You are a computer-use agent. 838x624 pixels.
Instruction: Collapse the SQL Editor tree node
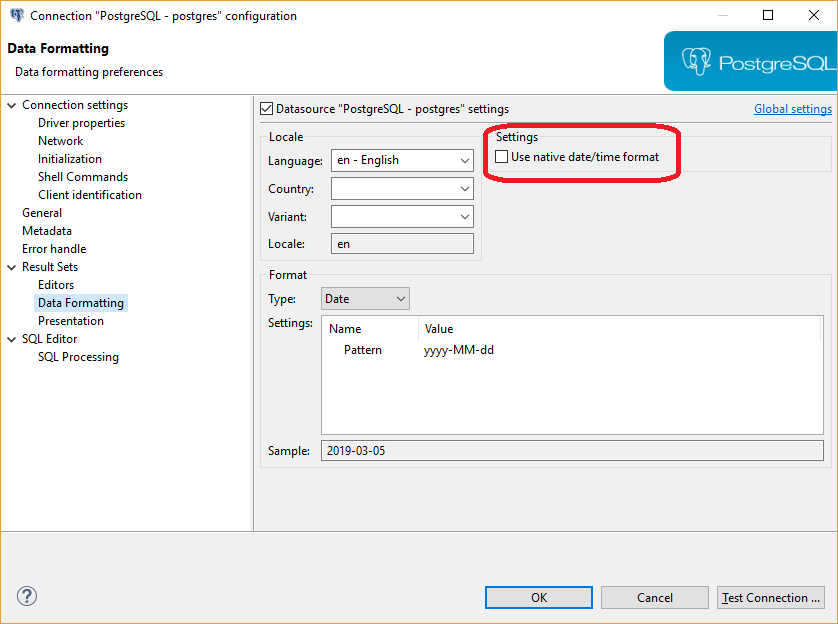coord(12,339)
